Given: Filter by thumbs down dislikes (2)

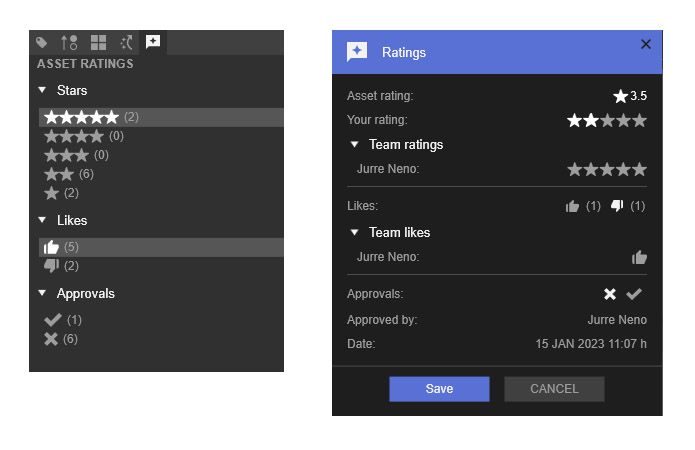Looking at the screenshot, I should [52, 266].
